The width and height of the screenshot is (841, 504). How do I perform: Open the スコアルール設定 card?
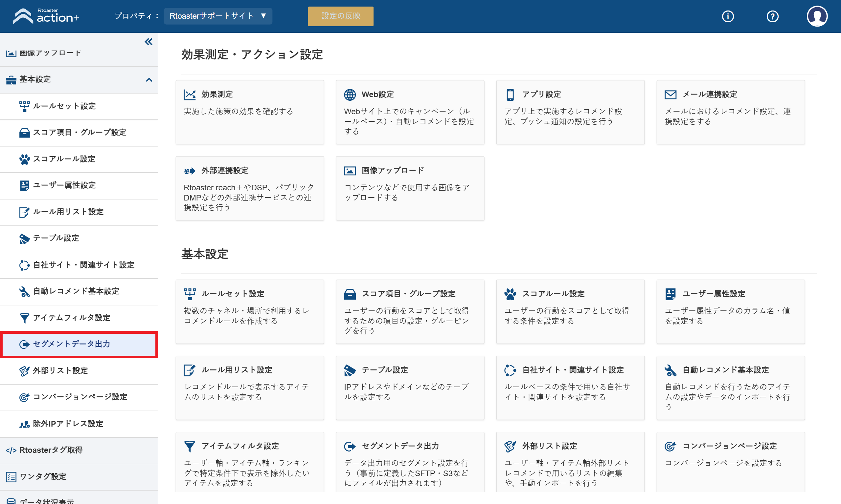[x=570, y=311]
